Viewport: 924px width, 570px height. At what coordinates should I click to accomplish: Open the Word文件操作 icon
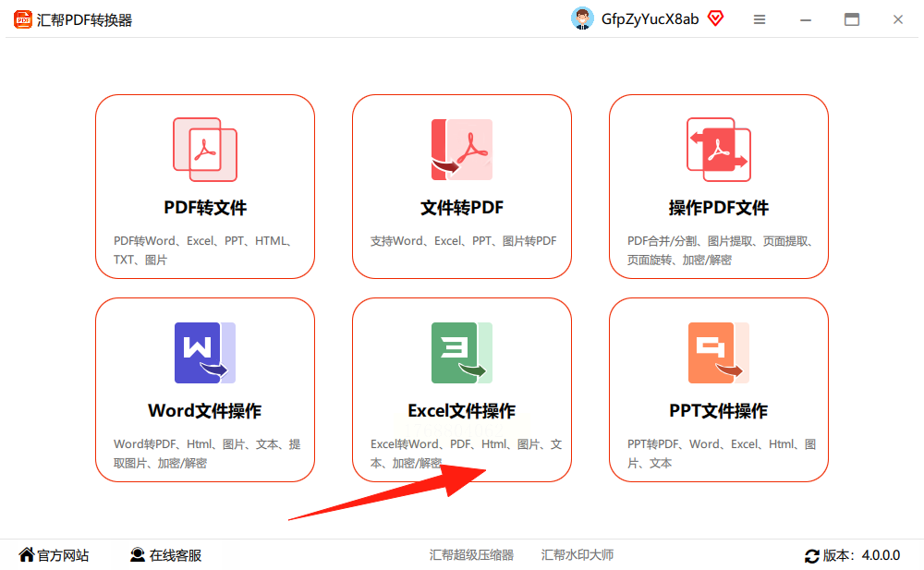tap(205, 353)
